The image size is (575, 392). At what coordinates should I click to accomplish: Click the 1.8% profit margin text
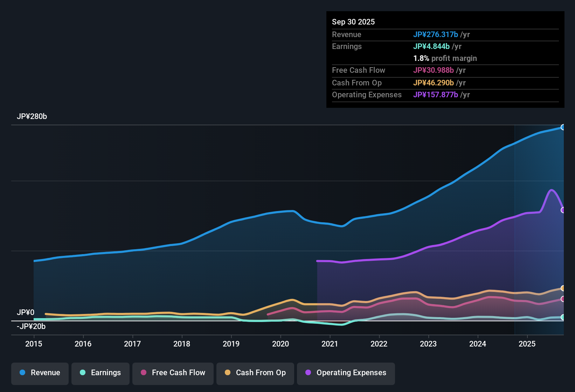[445, 58]
